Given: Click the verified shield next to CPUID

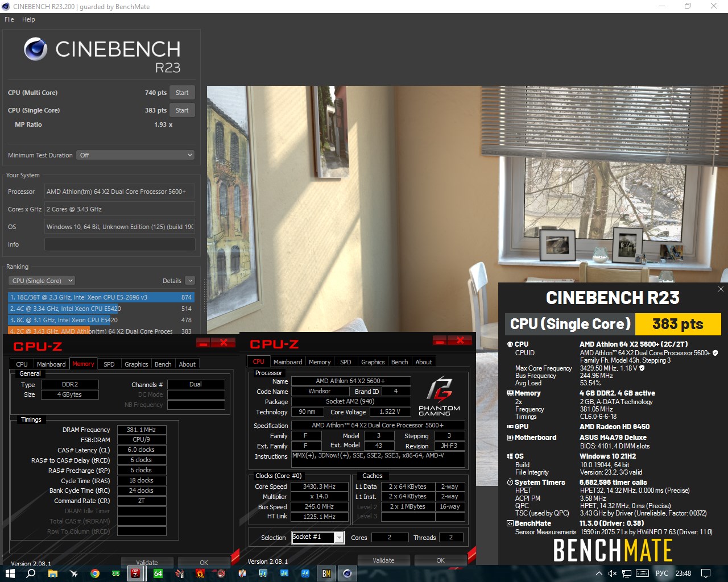Looking at the screenshot, I should 715,353.
